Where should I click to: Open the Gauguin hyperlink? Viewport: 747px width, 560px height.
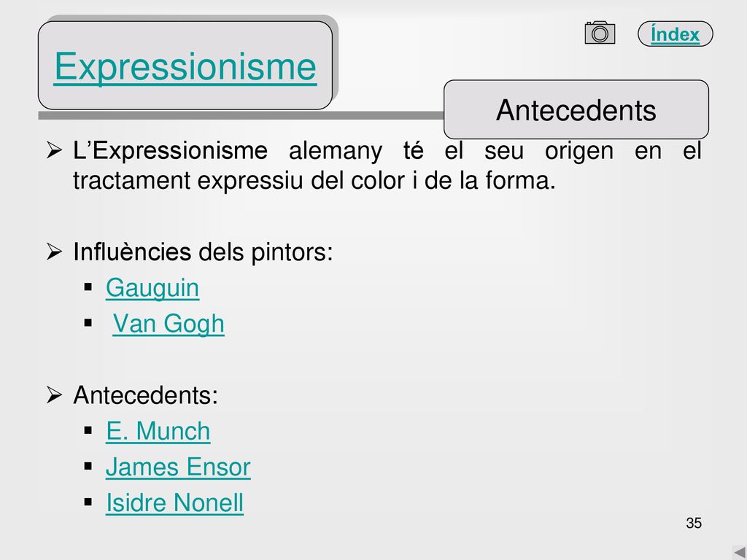tap(152, 288)
